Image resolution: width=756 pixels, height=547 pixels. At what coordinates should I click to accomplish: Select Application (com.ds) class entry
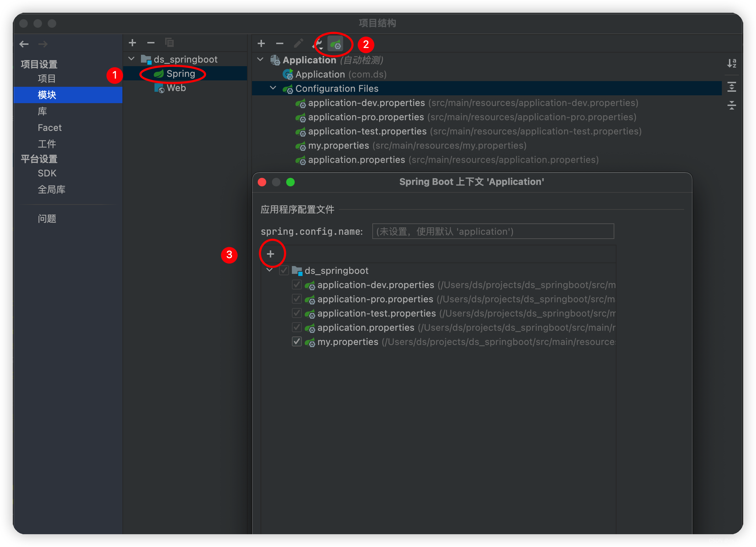[335, 74]
